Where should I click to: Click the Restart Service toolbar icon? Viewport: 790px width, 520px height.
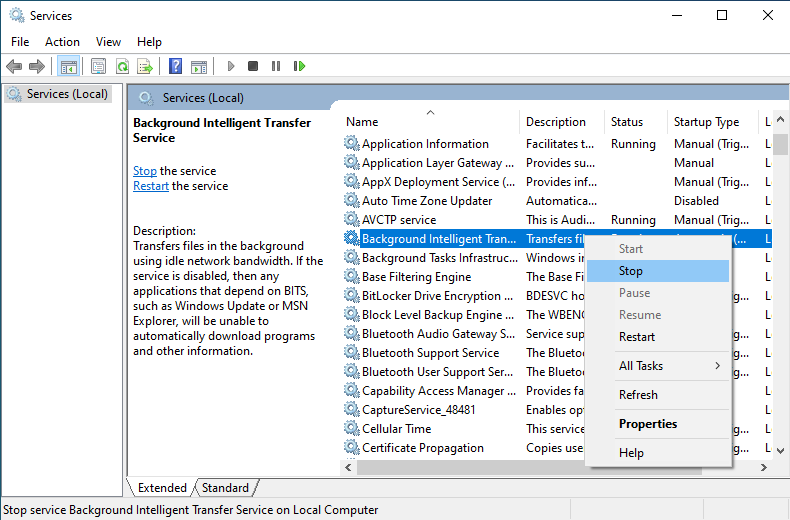299,66
